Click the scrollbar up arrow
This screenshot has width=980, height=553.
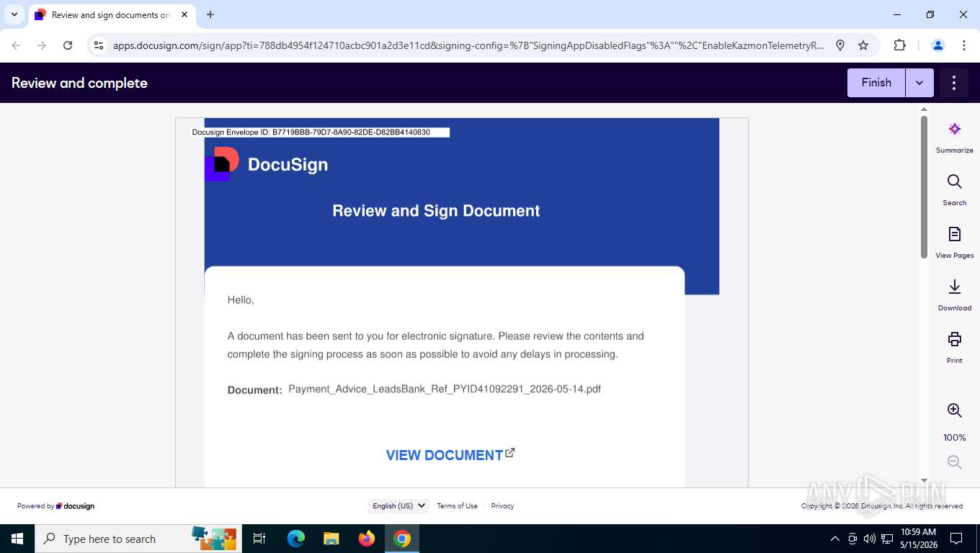point(924,109)
